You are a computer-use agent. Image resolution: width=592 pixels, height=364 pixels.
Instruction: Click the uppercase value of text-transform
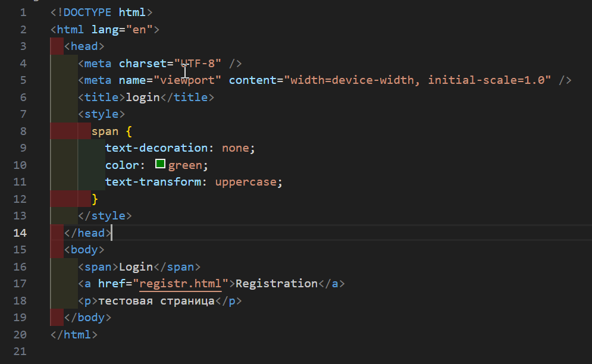click(x=246, y=182)
